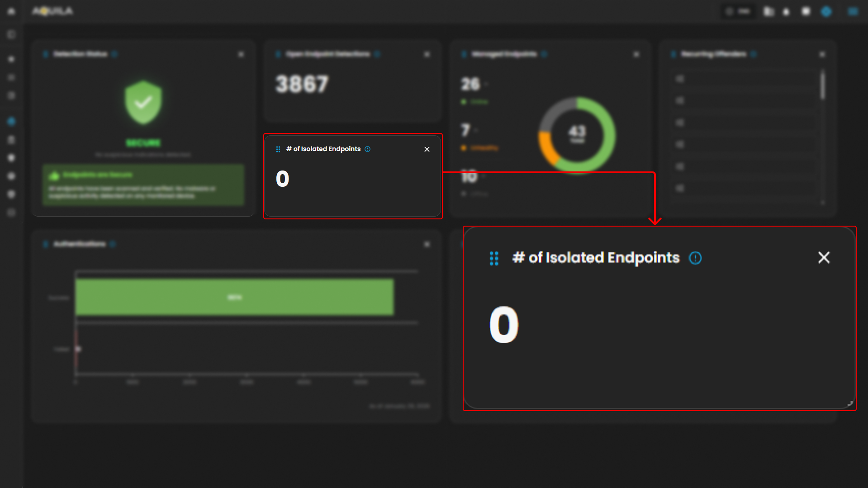Click the Managed Endpoints donut chart
This screenshot has width=868, height=488.
(577, 134)
